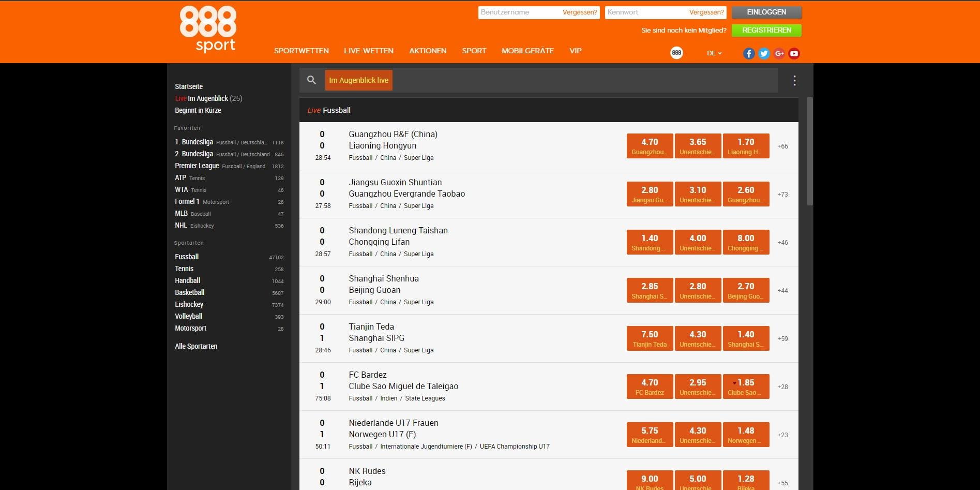Click the round 888 badge icon
The height and width of the screenshot is (490, 980).
[x=676, y=53]
